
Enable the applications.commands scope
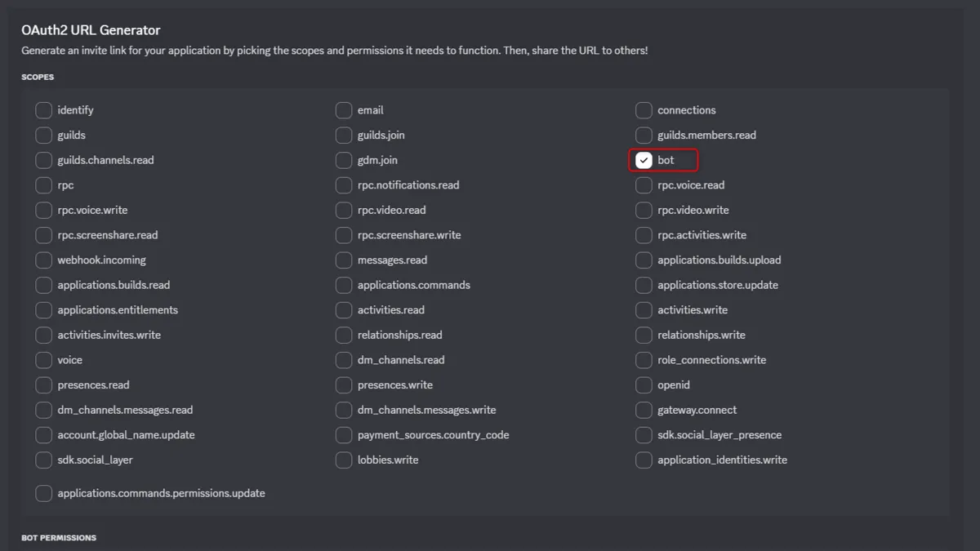click(x=344, y=285)
